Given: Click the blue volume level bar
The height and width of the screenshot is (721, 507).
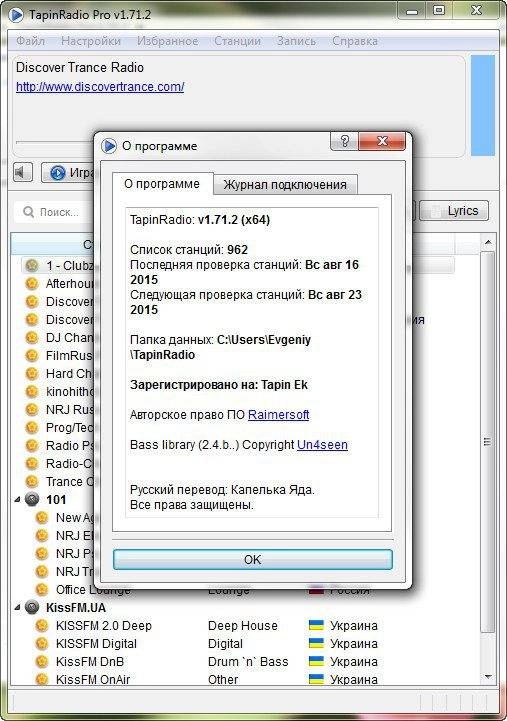Looking at the screenshot, I should [483, 106].
